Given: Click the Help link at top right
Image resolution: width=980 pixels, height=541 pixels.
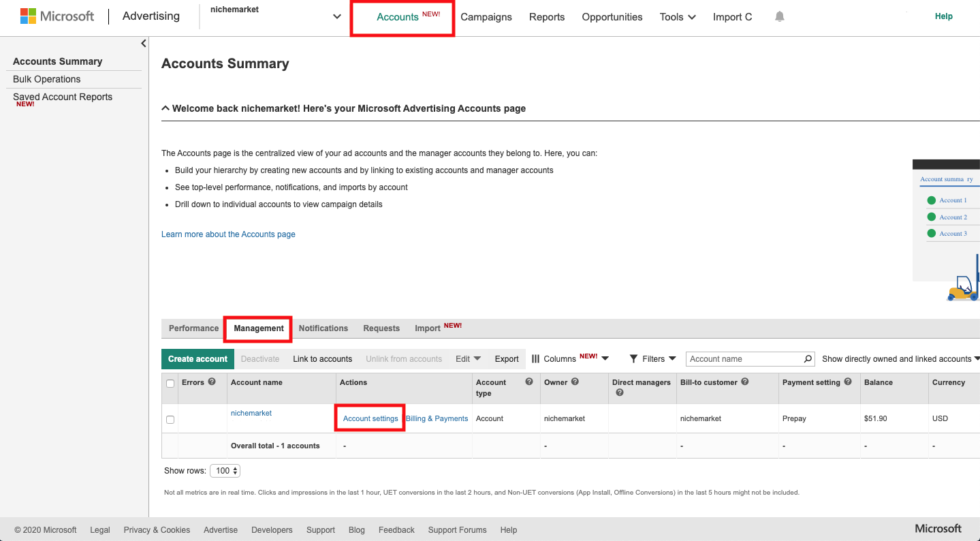Looking at the screenshot, I should coord(944,16).
